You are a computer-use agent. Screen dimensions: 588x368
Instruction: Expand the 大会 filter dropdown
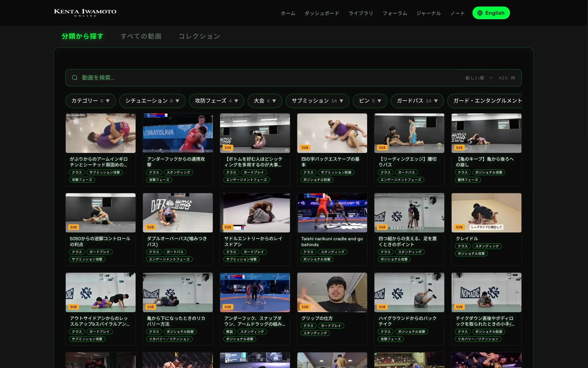pos(265,101)
